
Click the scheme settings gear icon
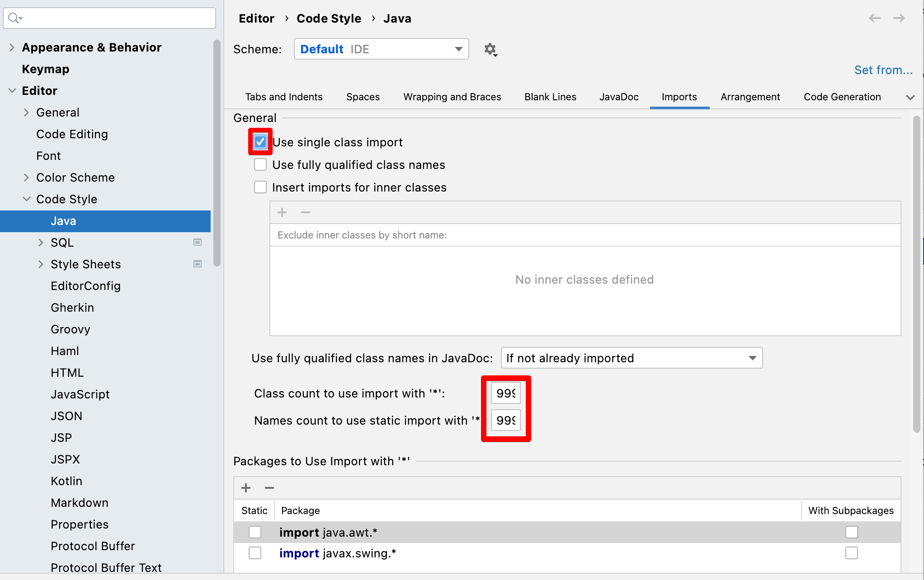click(x=490, y=49)
